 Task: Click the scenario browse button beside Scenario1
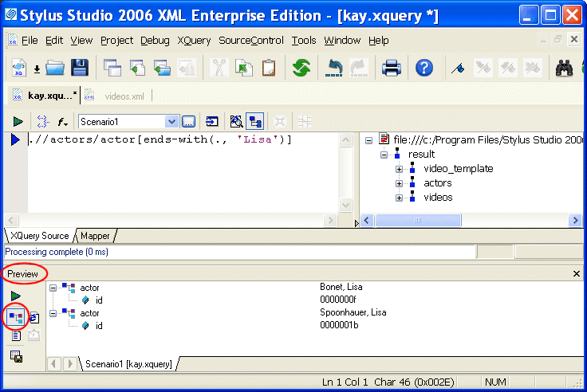(189, 122)
